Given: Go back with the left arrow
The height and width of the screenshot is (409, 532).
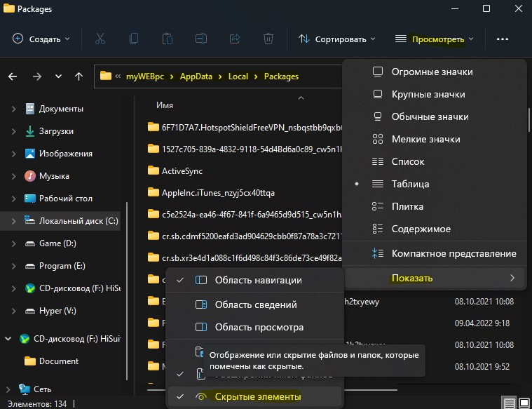Looking at the screenshot, I should pyautogui.click(x=13, y=76).
